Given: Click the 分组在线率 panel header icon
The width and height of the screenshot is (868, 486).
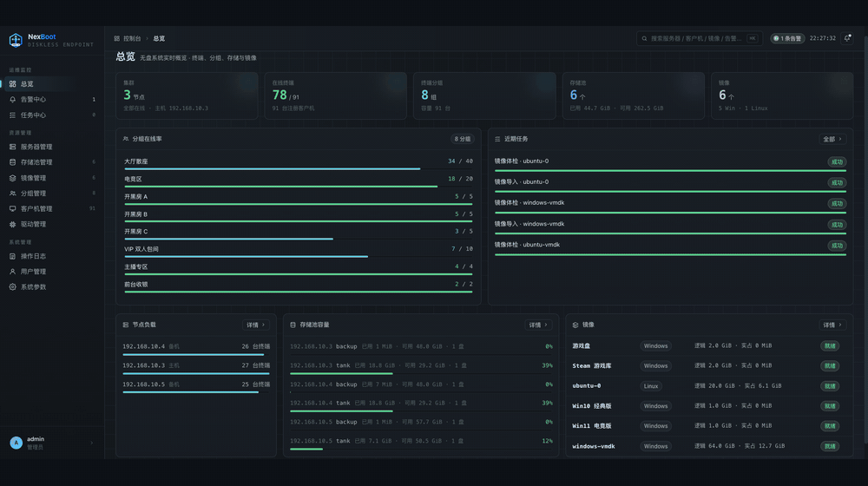Looking at the screenshot, I should pyautogui.click(x=126, y=139).
